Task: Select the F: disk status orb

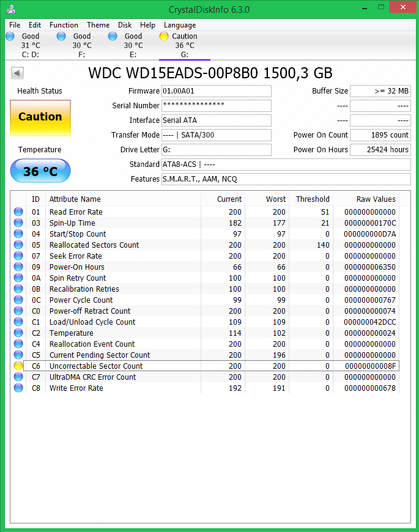Action: [x=61, y=36]
